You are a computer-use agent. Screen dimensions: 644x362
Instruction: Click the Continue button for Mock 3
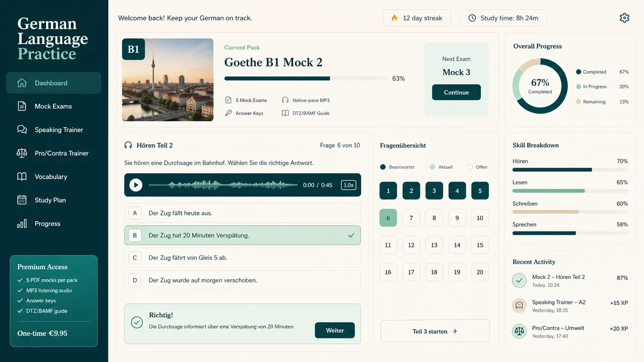tap(456, 92)
